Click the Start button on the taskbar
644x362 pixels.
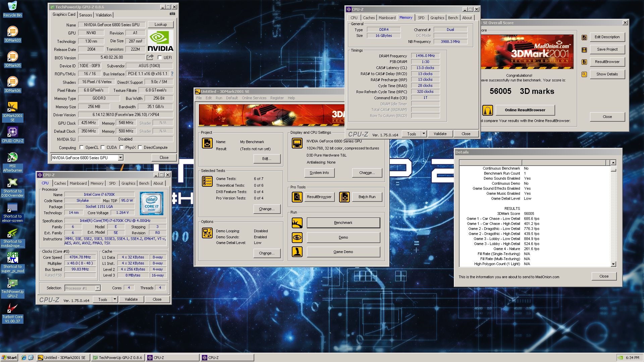9,358
